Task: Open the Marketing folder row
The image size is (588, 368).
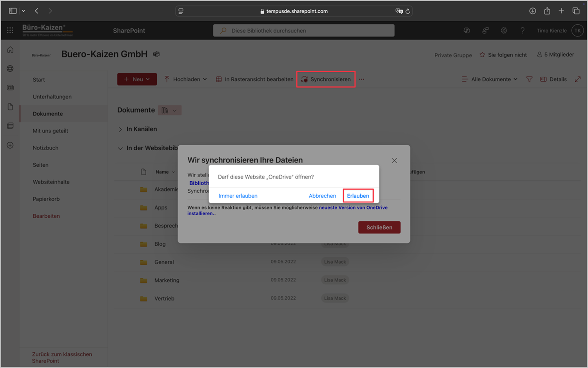Action: point(347,280)
